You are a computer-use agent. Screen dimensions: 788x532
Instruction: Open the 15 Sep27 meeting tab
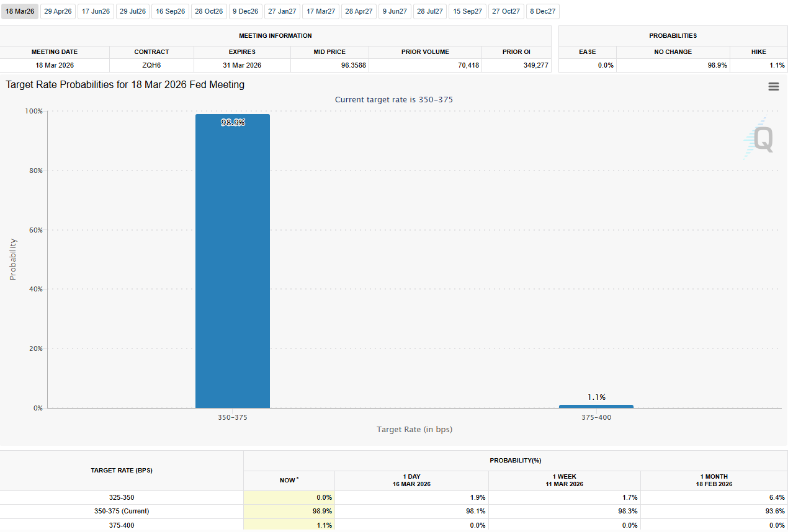[x=467, y=11]
